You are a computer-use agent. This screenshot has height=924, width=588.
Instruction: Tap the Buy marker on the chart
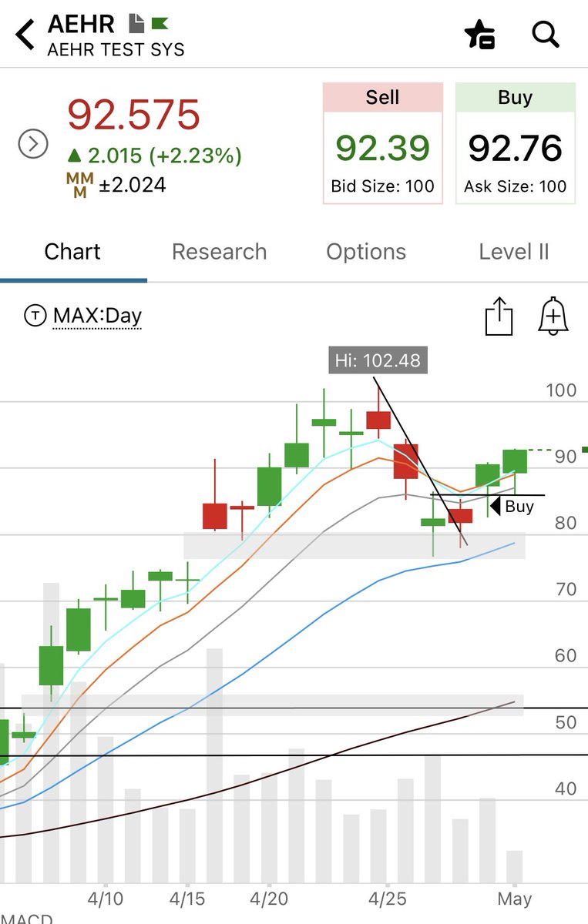click(513, 506)
